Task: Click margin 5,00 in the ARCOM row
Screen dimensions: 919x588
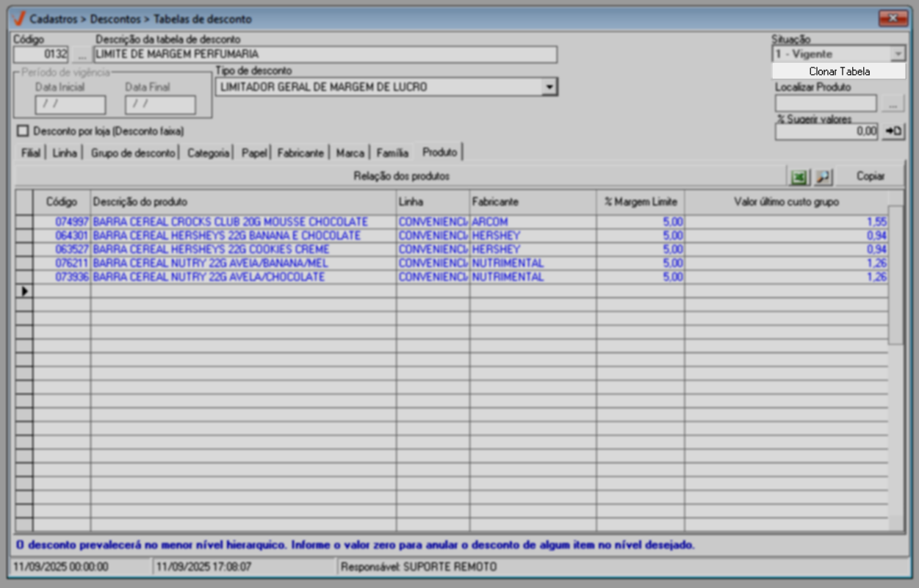Action: pyautogui.click(x=641, y=222)
